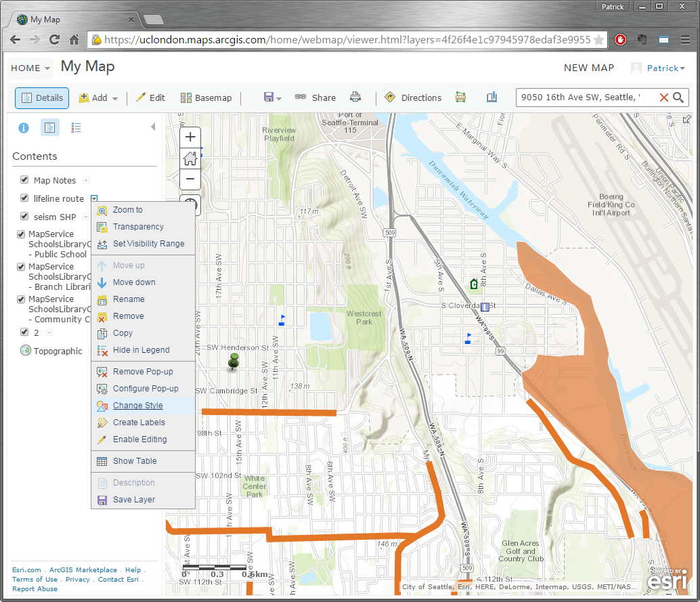
Task: Click the default extent home button on map
Action: [190, 158]
